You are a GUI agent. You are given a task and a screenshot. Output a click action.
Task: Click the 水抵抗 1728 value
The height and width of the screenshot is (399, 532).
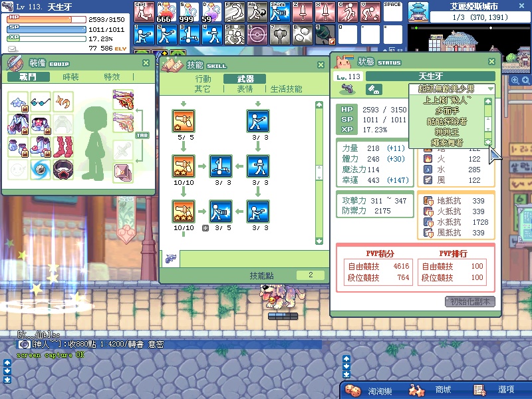(x=480, y=222)
